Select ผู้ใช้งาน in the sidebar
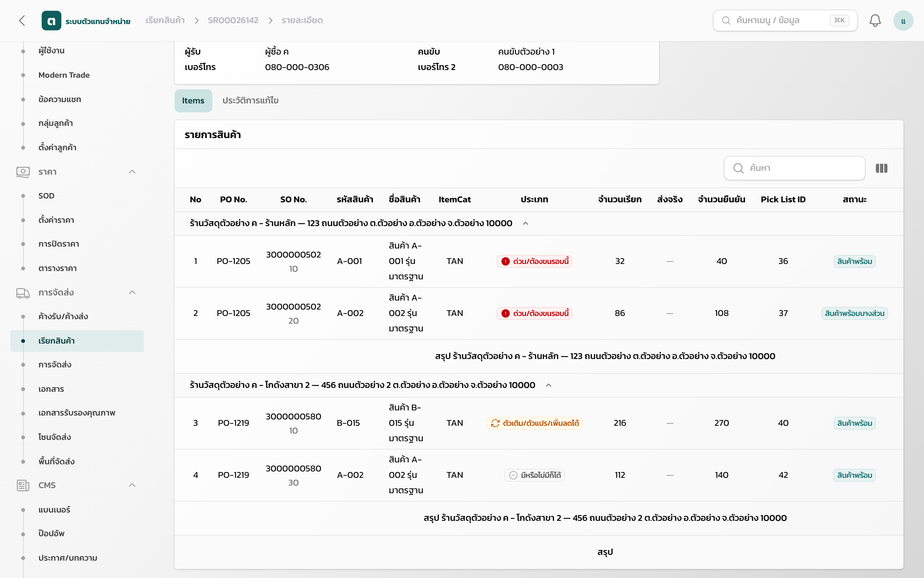Viewport: 924px width, 578px height. coord(52,51)
